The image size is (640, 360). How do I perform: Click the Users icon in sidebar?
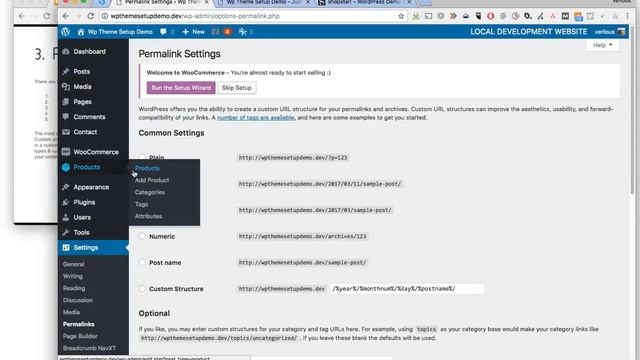(x=66, y=217)
